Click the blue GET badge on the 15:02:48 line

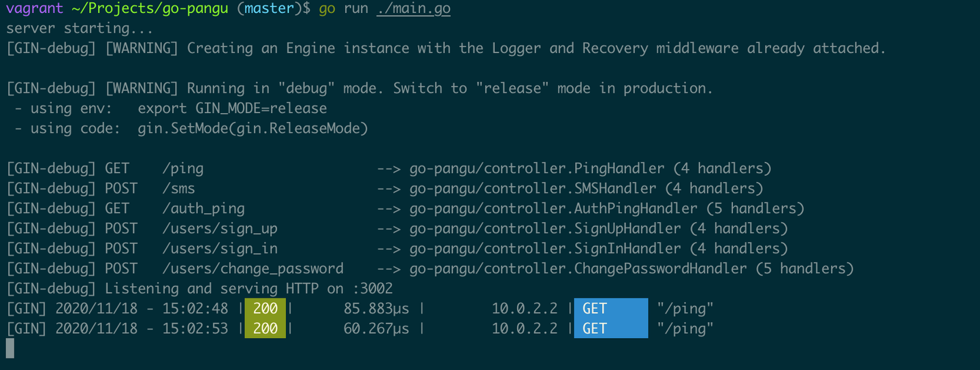point(610,309)
